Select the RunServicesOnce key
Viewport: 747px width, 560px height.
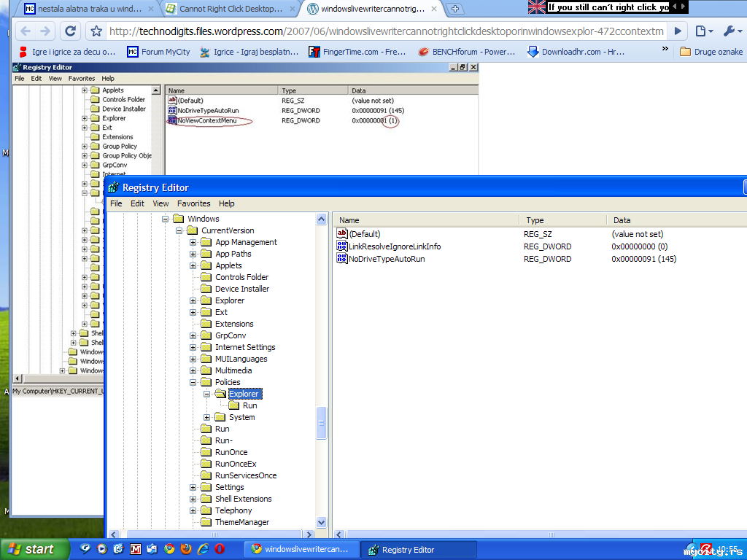click(246, 475)
